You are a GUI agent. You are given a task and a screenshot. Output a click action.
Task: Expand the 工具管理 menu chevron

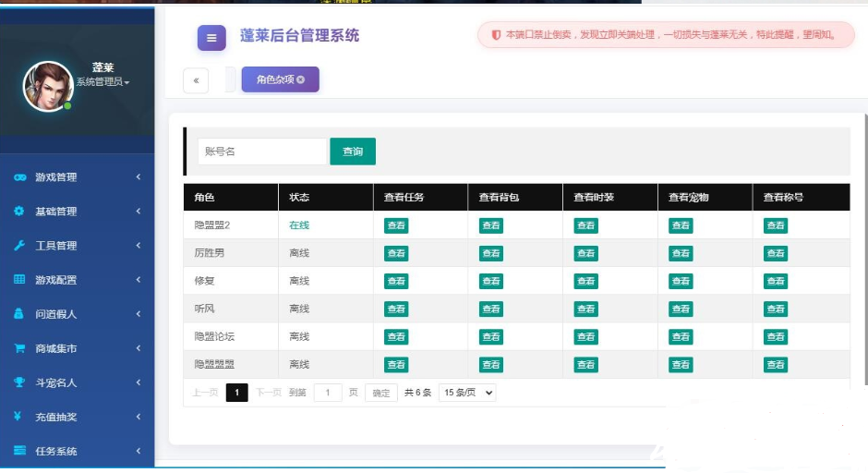(x=139, y=246)
